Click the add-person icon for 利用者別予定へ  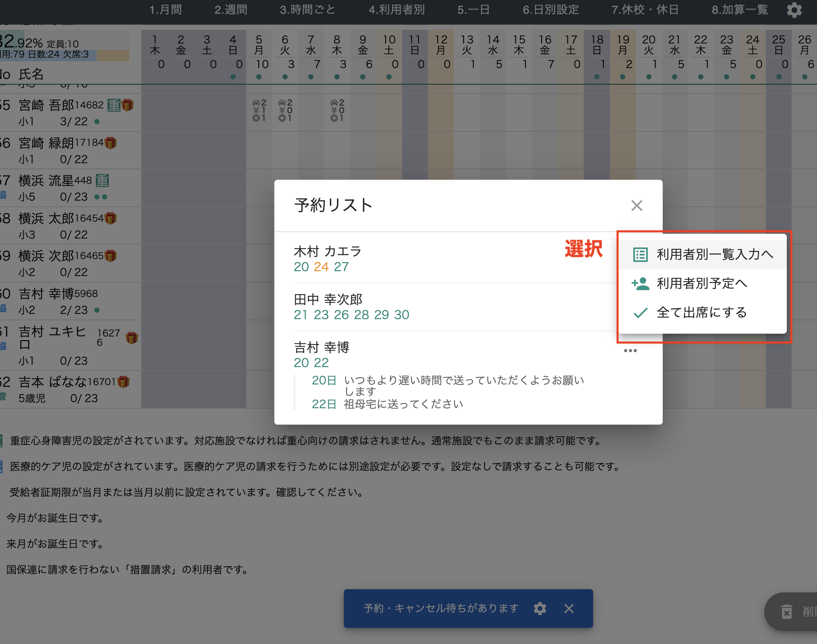640,284
